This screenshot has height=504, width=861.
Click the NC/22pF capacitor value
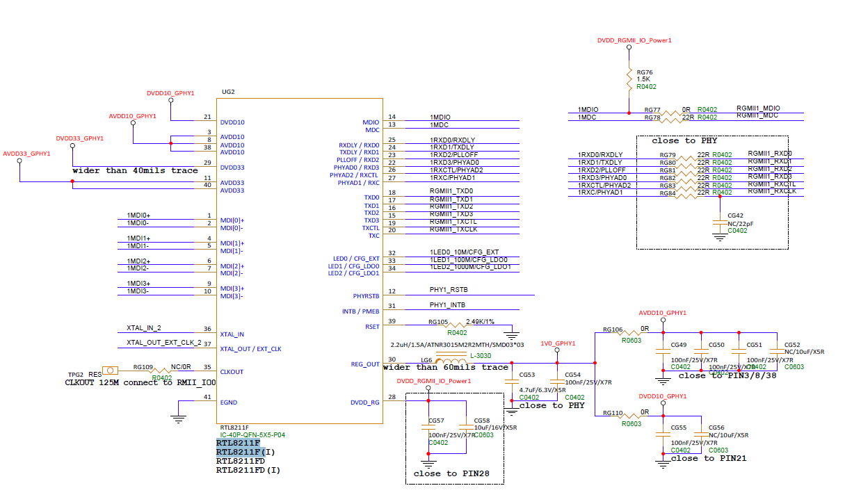click(x=741, y=223)
